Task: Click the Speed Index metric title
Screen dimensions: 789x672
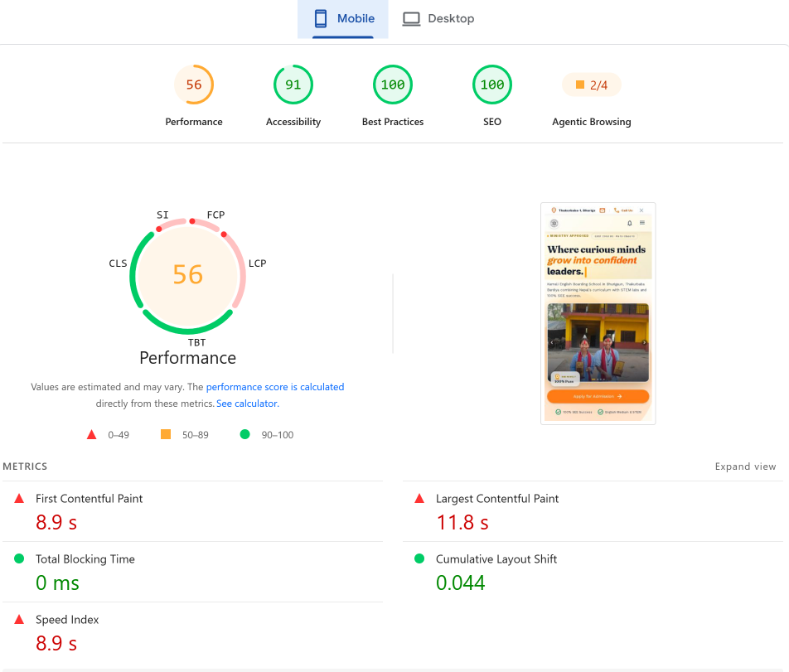Action: coord(67,619)
